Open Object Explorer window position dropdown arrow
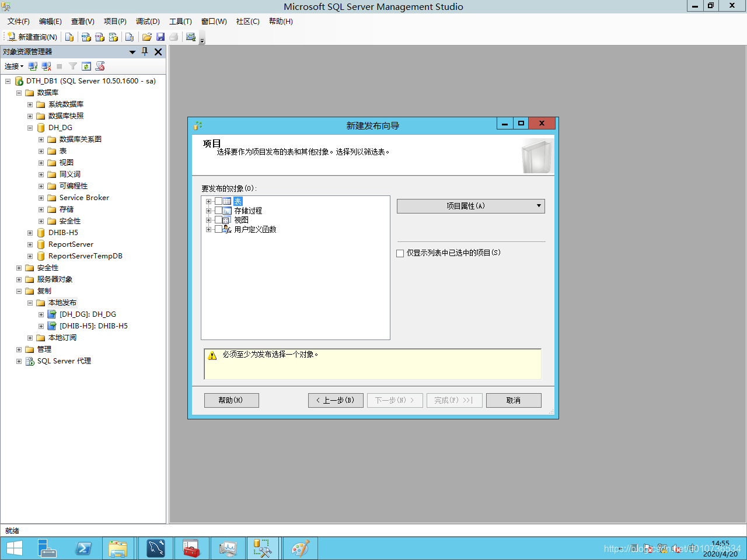 [x=132, y=52]
